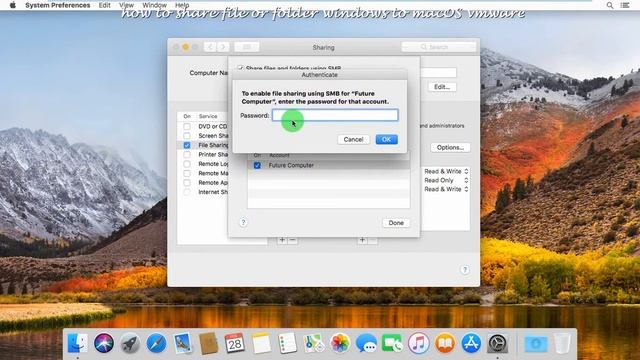Enable DVD or CD Sharing checkbox
Viewport: 640px width, 360px height.
point(187,127)
